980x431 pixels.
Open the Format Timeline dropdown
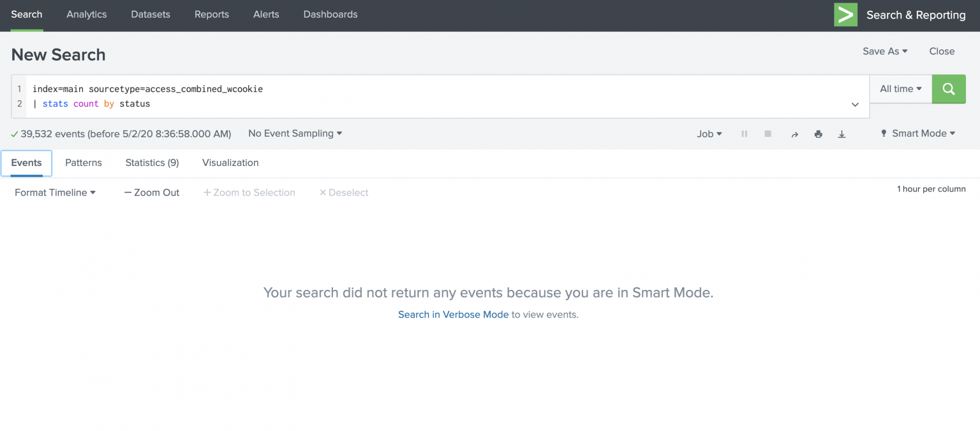coord(54,192)
